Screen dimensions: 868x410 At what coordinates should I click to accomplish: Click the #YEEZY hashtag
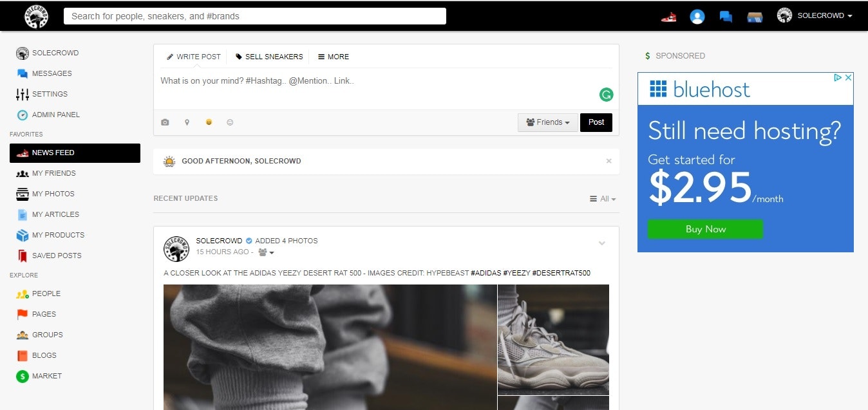click(x=516, y=273)
